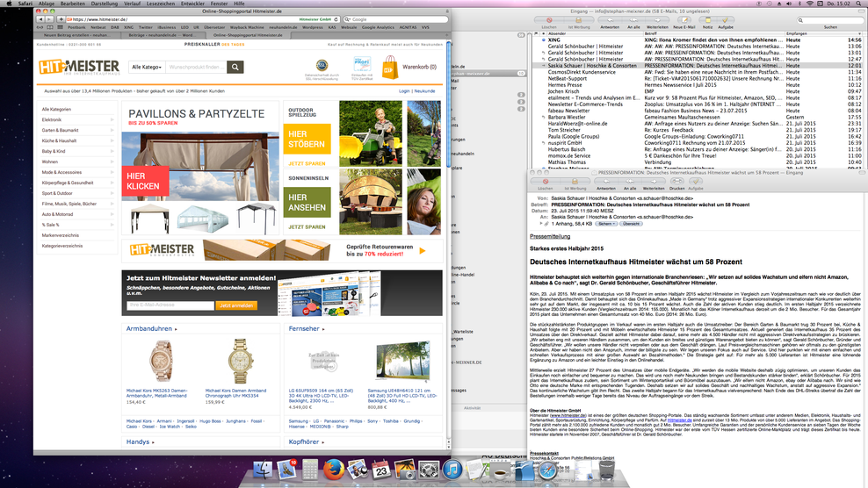Image resolution: width=868 pixels, height=488 pixels.
Task: Click the Antworten reply arrow in Mail toolbar
Action: (x=610, y=20)
